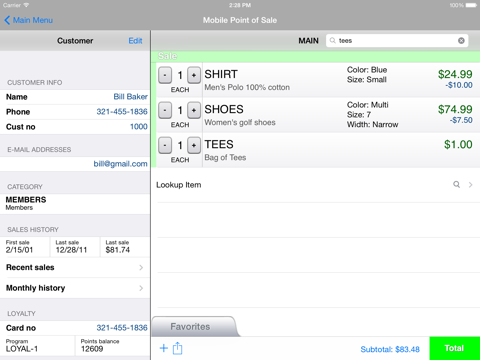Click loyalty program LOYAL-1
The height and width of the screenshot is (360, 480).
coord(22,349)
